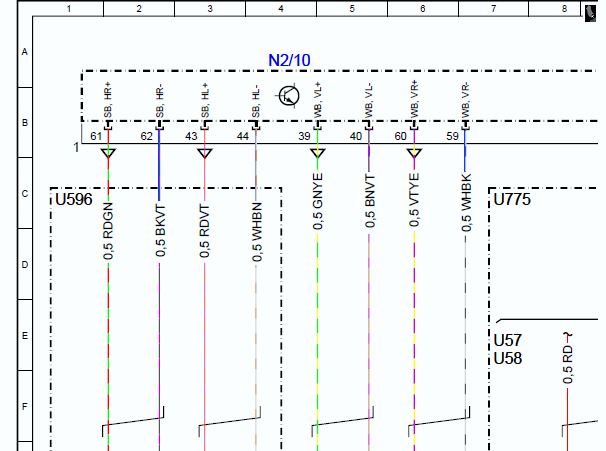606x451 pixels.
Task: Click the WB, VL- signal label
Action: [369, 100]
